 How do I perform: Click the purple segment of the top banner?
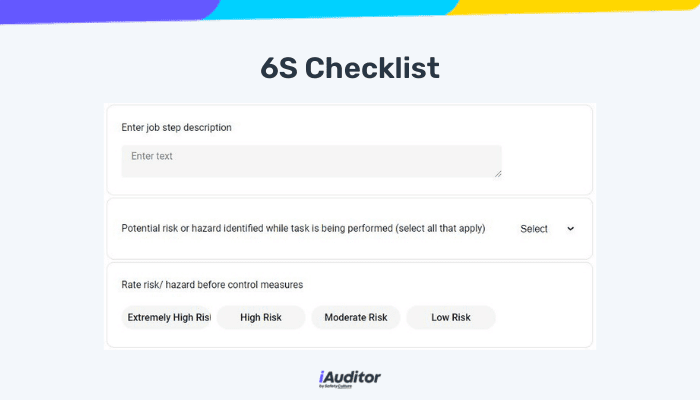(103, 10)
